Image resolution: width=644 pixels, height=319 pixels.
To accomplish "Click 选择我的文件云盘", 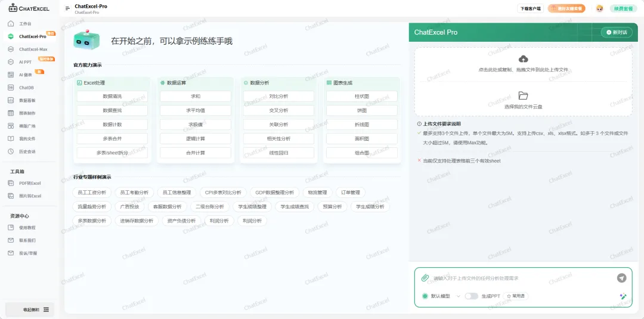I will (524, 106).
